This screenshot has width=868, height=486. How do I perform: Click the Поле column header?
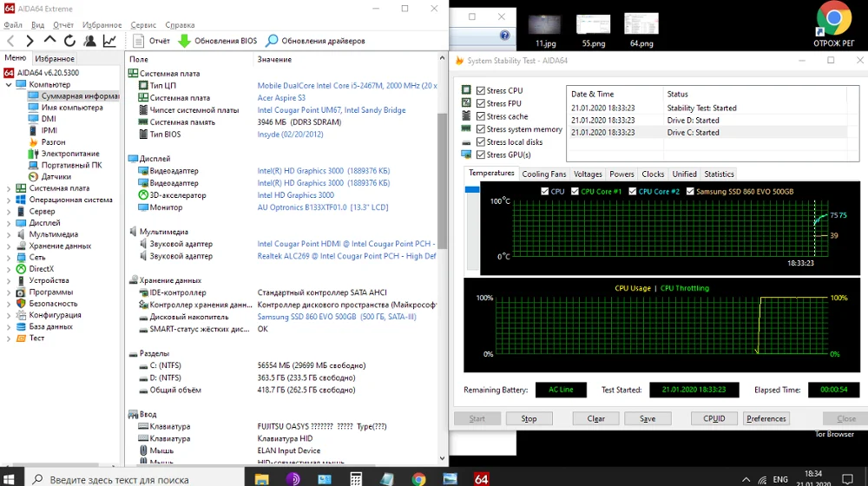coord(138,59)
